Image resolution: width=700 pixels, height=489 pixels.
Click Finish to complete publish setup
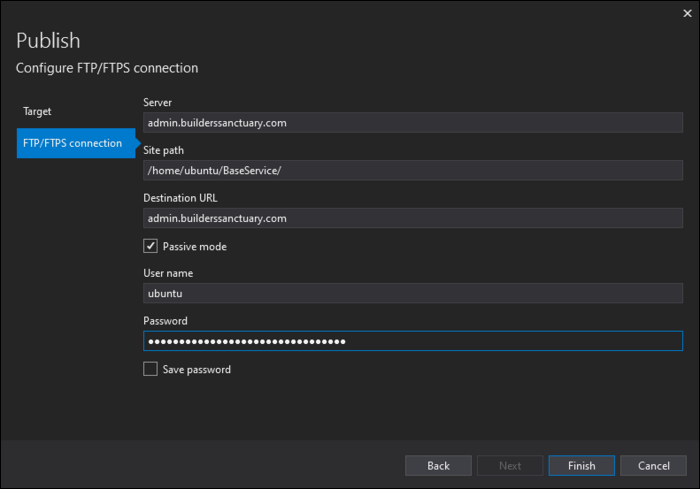[x=581, y=466]
